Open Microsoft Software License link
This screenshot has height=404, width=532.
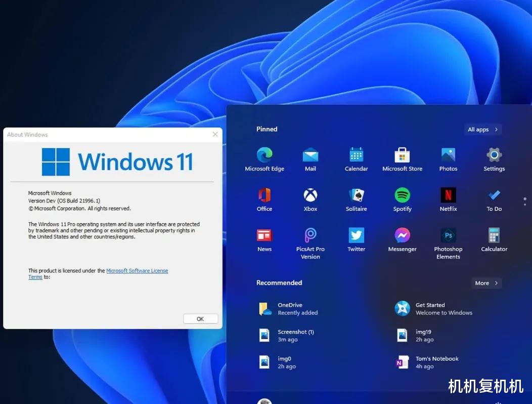pyautogui.click(x=137, y=270)
